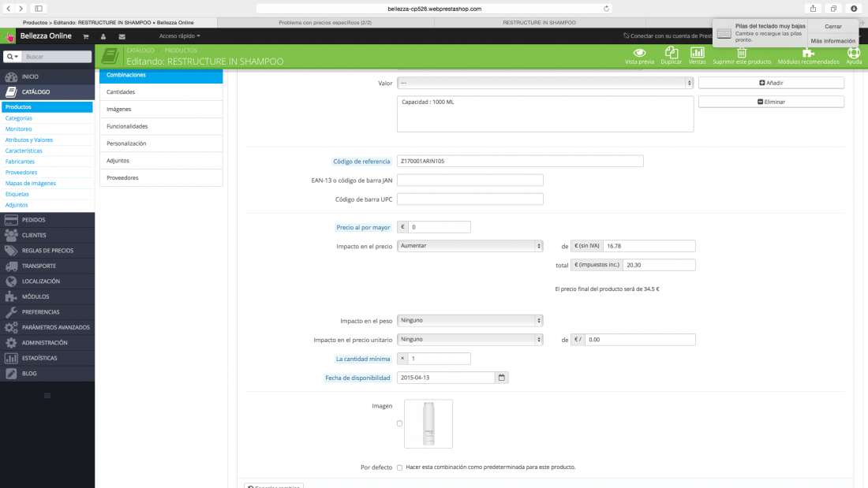The width and height of the screenshot is (868, 488).
Task: Open the Ayuda lifebuoy icon
Action: pos(854,53)
